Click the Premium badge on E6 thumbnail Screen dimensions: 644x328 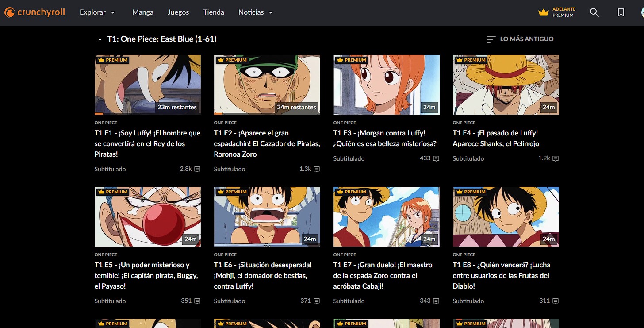(232, 192)
